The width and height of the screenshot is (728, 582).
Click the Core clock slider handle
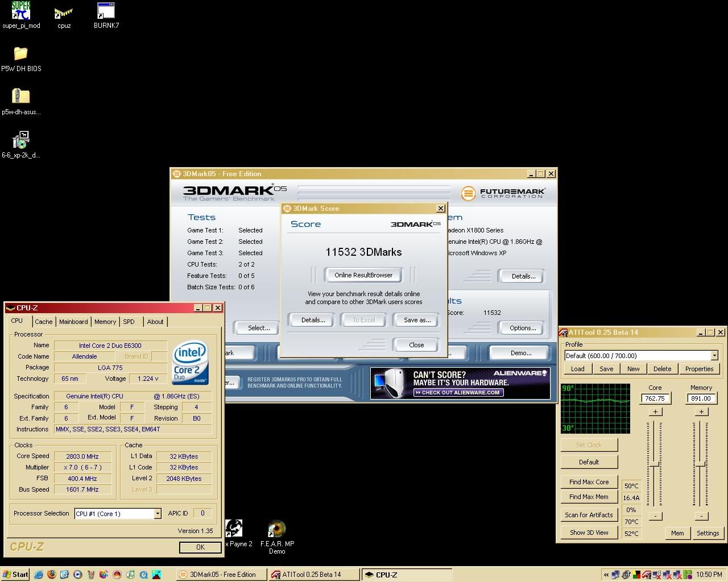point(655,465)
